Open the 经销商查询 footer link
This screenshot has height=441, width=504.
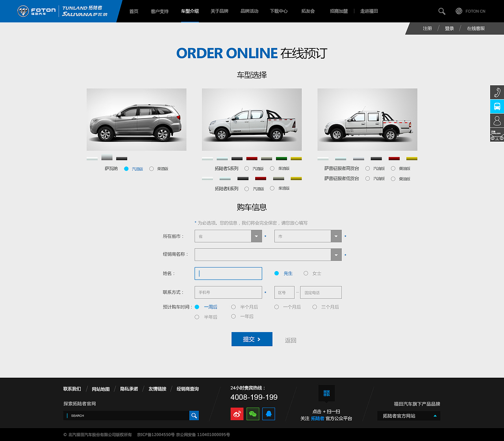tap(187, 389)
